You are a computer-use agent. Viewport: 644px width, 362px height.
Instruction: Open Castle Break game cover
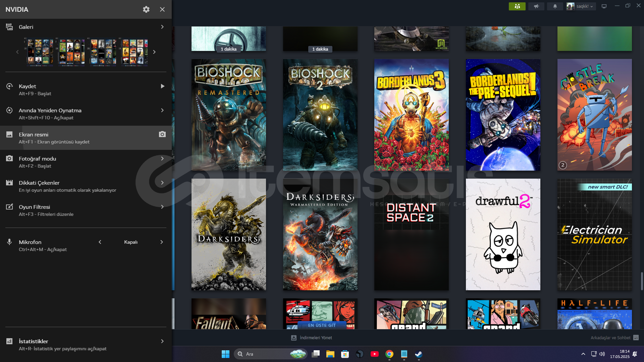pos(595,115)
